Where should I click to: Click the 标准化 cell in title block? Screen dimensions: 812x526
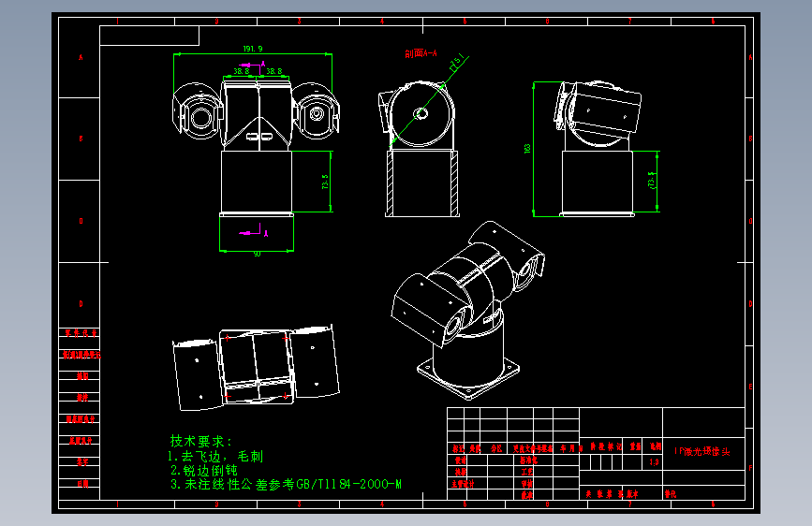(x=529, y=460)
